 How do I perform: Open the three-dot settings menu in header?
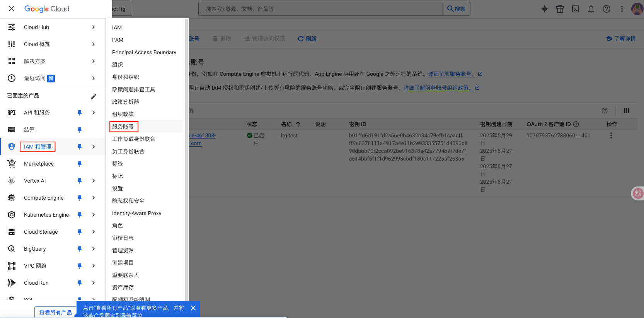622,9
